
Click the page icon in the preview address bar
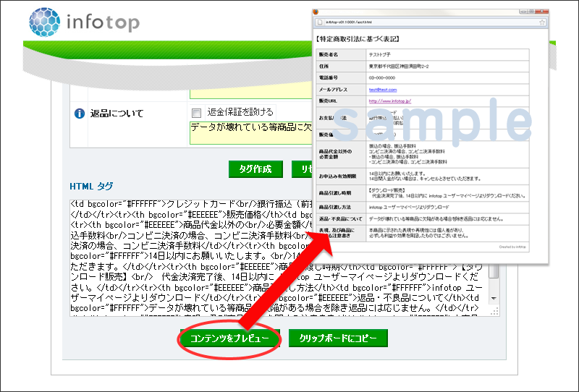(x=320, y=22)
